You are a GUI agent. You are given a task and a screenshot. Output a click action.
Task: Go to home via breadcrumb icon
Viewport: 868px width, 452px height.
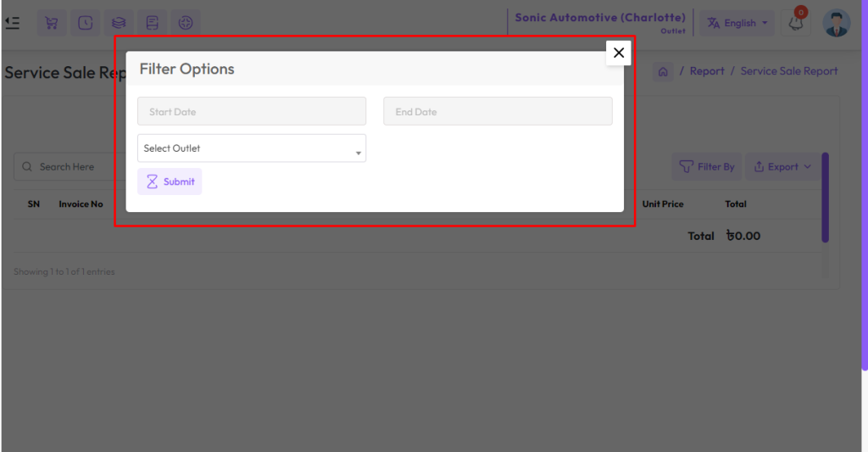click(x=663, y=71)
